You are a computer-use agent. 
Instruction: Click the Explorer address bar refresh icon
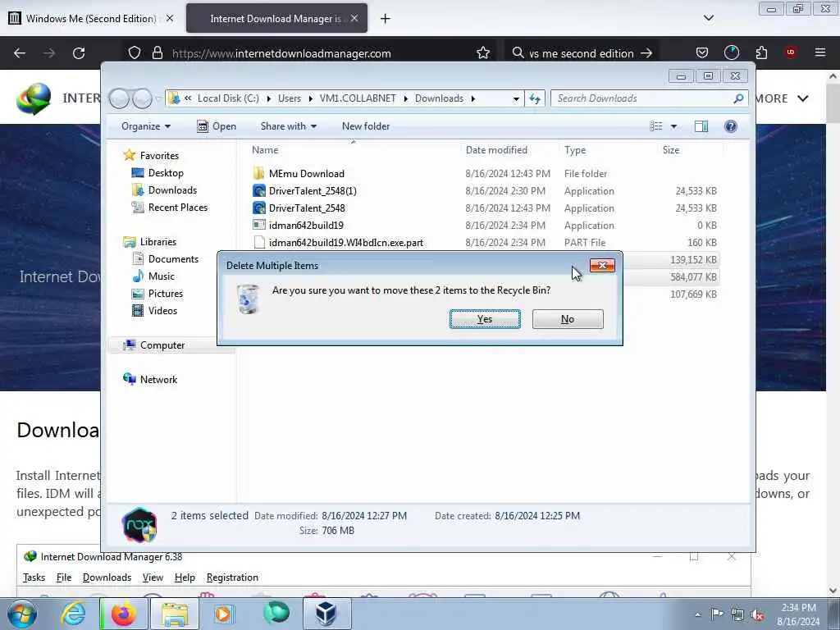pos(535,98)
